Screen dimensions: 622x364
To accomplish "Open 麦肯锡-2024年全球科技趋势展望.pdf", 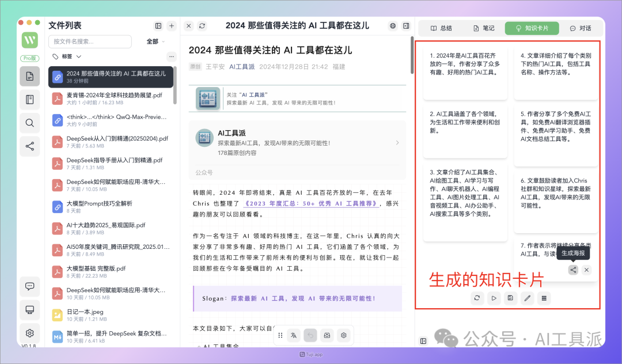I will pyautogui.click(x=111, y=98).
